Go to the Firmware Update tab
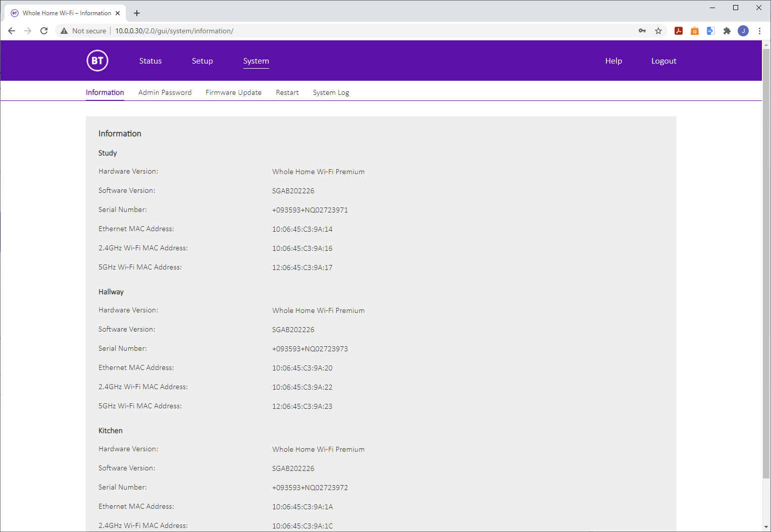 pyautogui.click(x=233, y=93)
